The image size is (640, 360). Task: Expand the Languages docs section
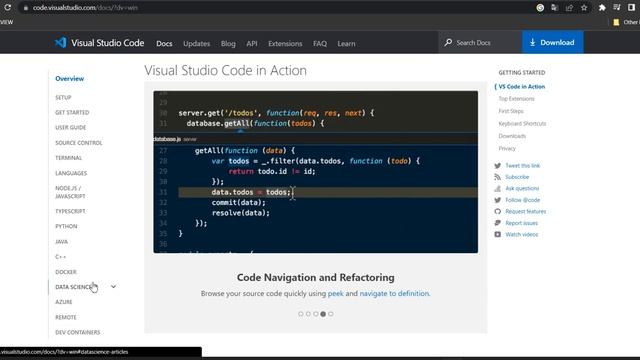click(71, 173)
